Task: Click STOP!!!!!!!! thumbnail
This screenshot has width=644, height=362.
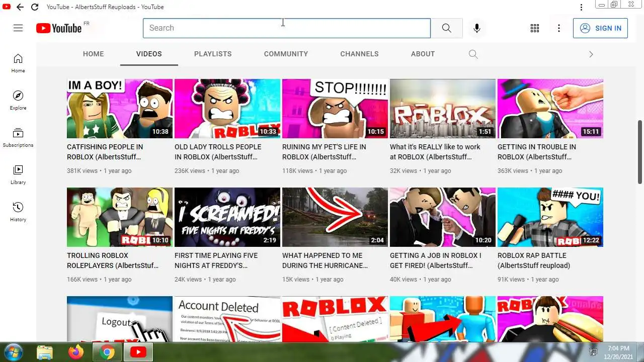Action: coord(335,109)
